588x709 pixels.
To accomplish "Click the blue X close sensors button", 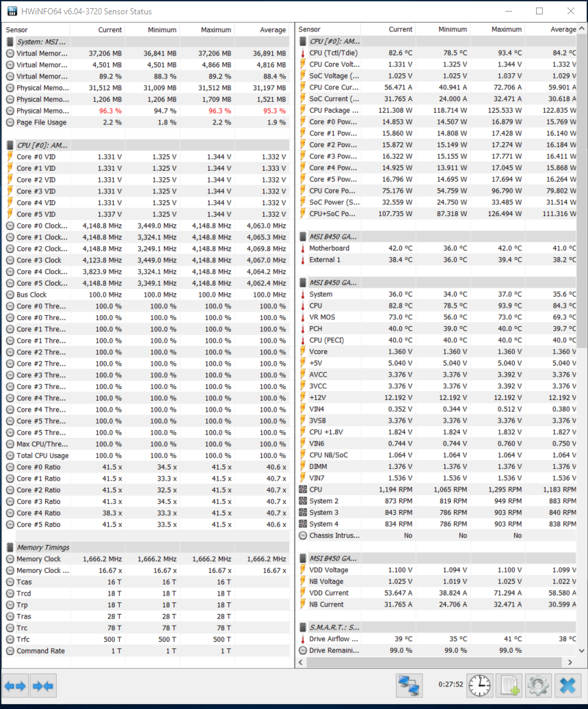I will pos(567,686).
